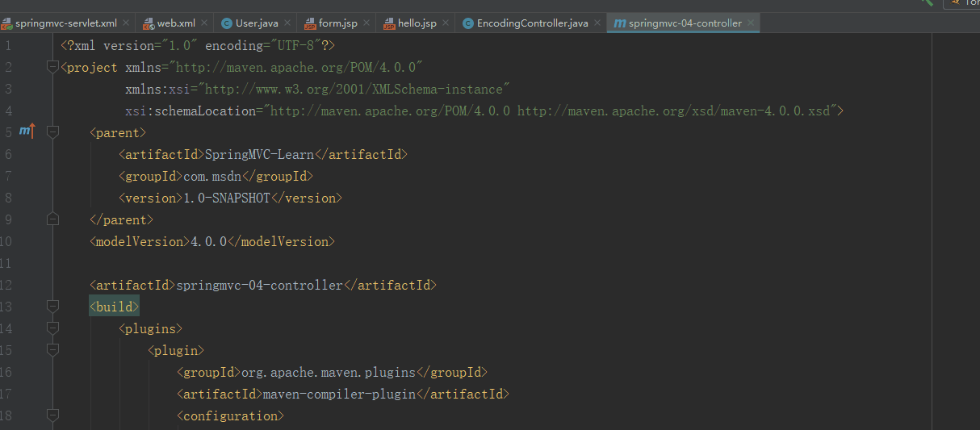Fold the build section at line 13

pos(53,307)
